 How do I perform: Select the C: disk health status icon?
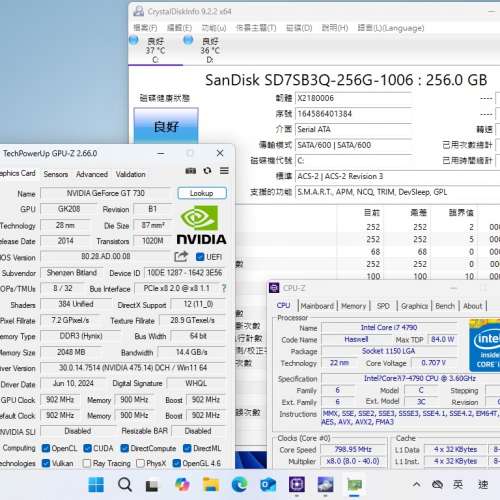tap(134, 40)
